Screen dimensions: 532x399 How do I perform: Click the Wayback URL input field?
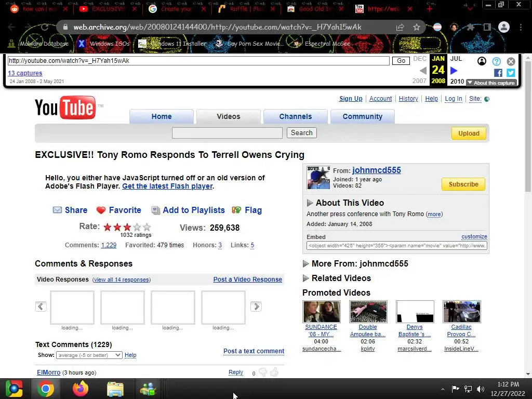tap(198, 61)
